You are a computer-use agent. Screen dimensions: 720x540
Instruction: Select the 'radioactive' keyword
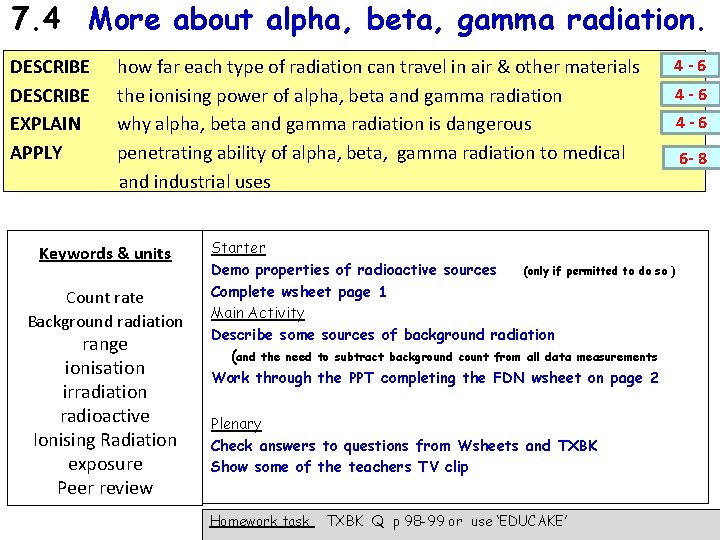pyautogui.click(x=105, y=416)
